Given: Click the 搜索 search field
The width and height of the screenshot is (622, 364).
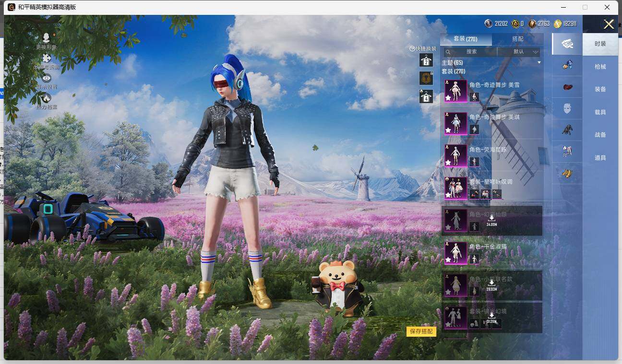Looking at the screenshot, I should 471,51.
